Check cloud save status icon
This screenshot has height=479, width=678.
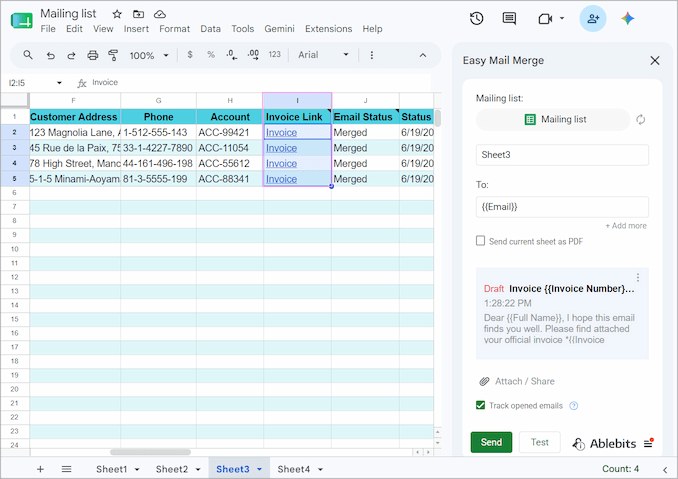[x=160, y=14]
